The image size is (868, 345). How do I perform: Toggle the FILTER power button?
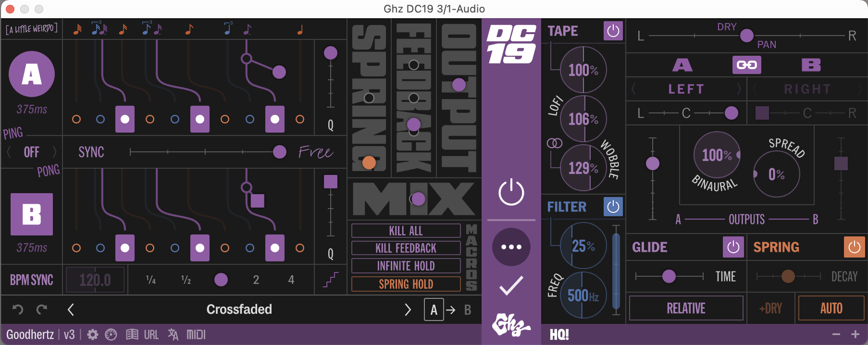[613, 207]
